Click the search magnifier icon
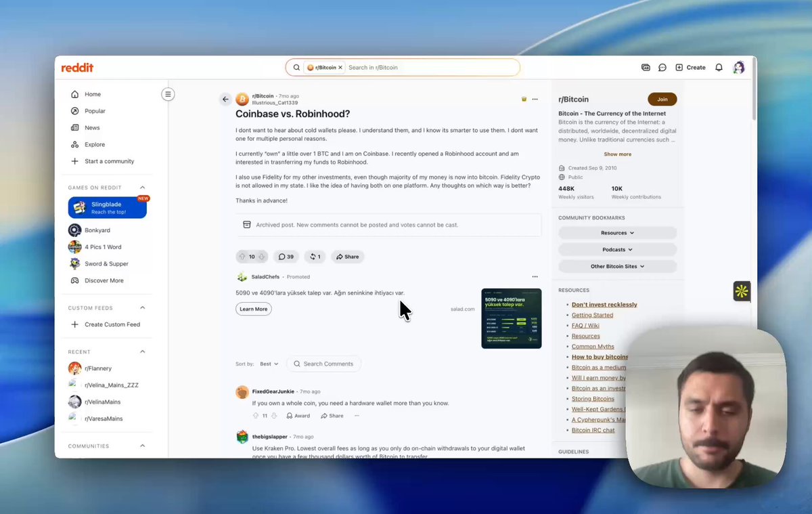812x514 pixels. click(296, 68)
